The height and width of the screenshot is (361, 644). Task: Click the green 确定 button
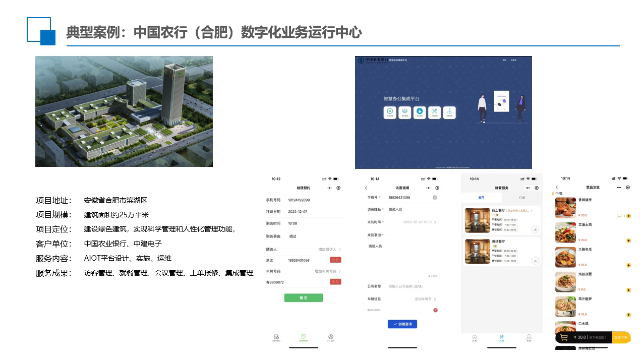click(x=304, y=298)
